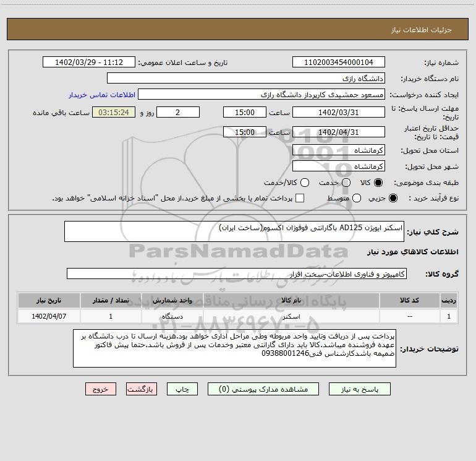Click the ردیف column header
Viewport: 476px width, 461px height.
tap(449, 300)
